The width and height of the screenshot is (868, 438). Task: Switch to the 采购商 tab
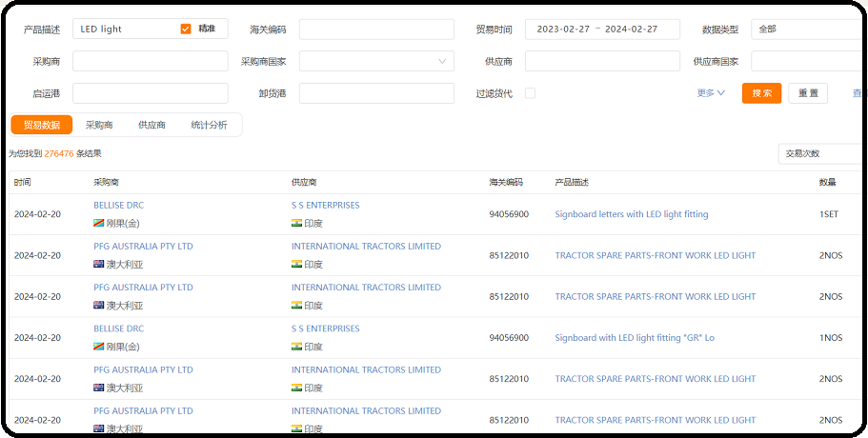tap(99, 125)
